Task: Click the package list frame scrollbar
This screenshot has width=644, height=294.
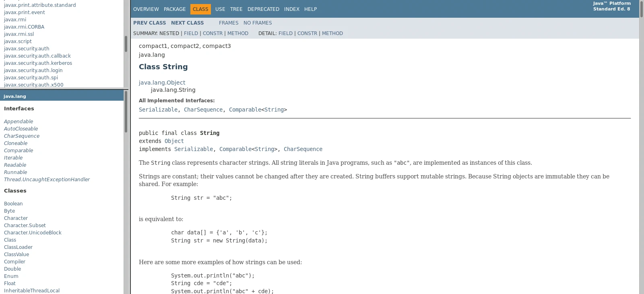Action: click(x=126, y=43)
